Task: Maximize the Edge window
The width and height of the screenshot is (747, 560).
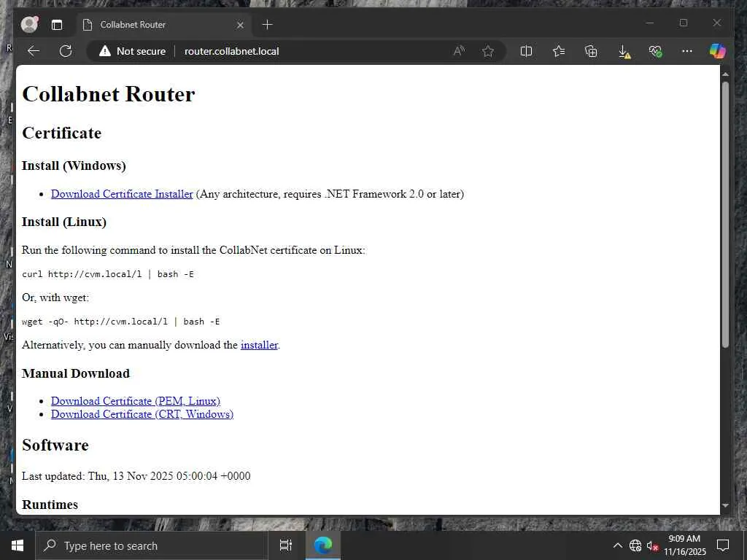Action: tap(683, 23)
